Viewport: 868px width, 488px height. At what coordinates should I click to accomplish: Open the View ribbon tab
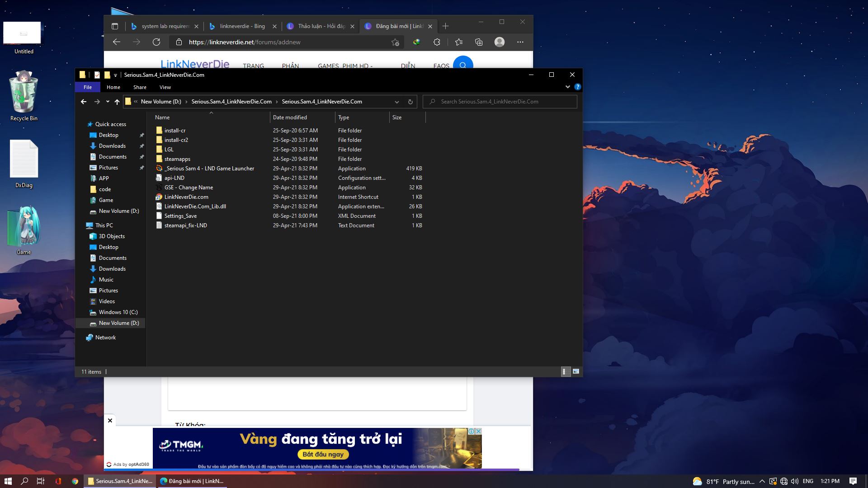[x=165, y=87]
